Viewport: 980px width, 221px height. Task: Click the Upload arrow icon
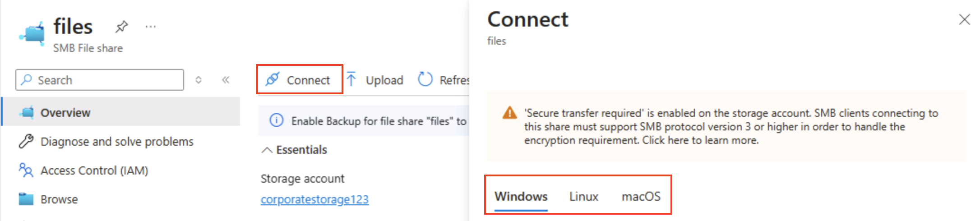pos(351,79)
